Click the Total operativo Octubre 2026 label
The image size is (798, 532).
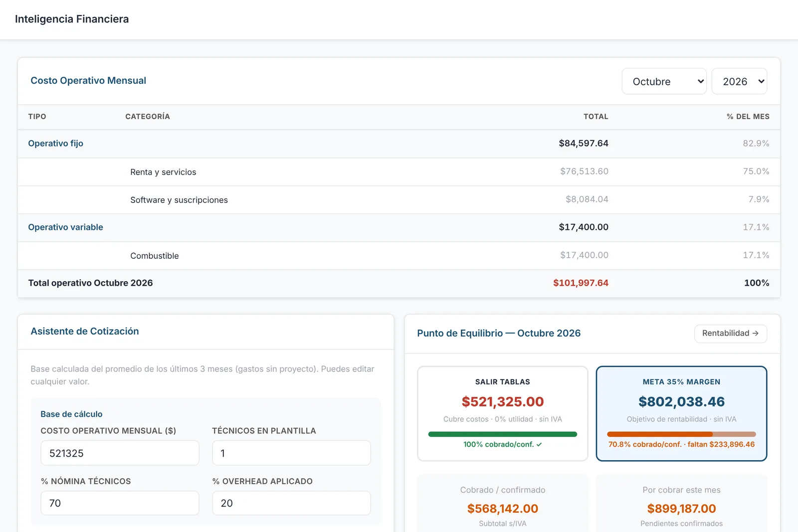coord(91,283)
